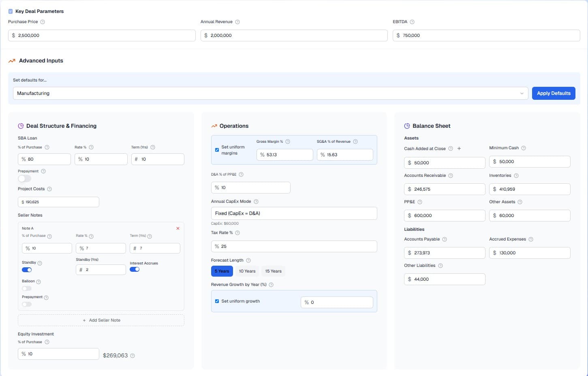Click the Deal Structure & Financing pie icon

20,126
